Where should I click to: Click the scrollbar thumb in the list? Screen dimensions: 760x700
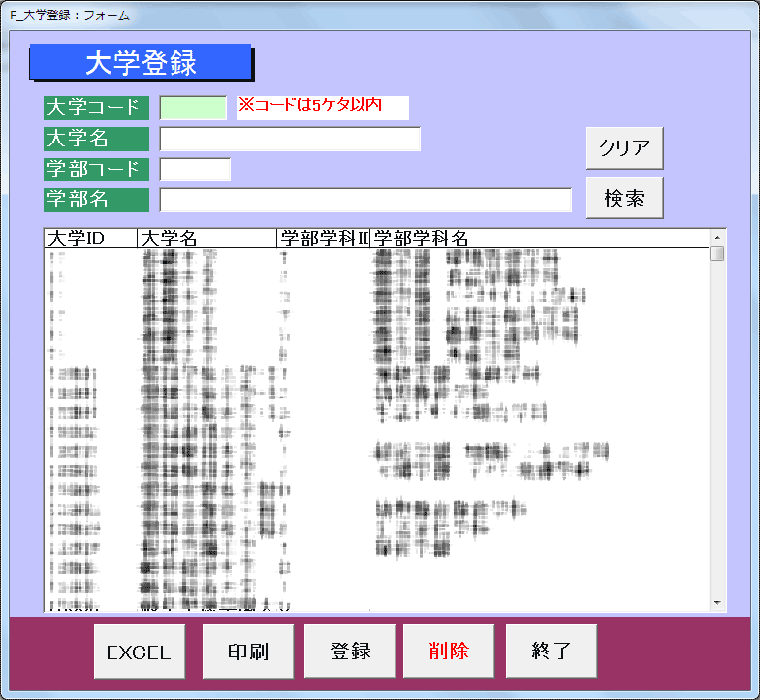click(x=717, y=254)
